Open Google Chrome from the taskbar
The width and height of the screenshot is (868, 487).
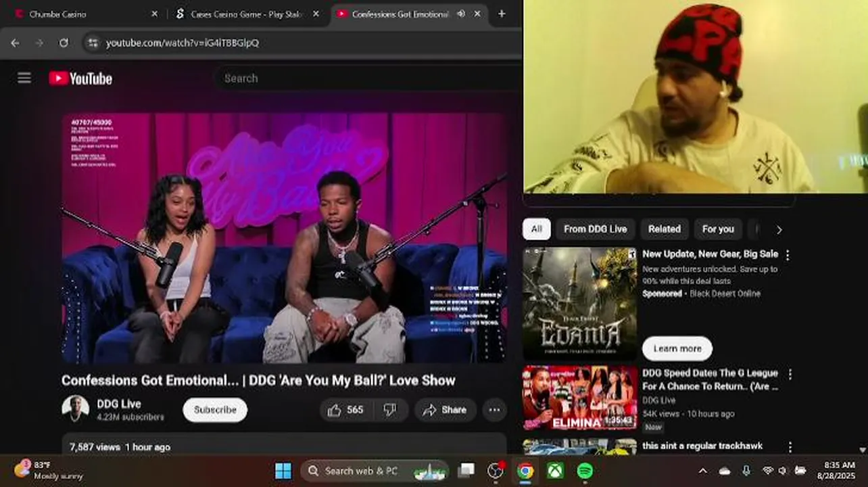tap(525, 471)
